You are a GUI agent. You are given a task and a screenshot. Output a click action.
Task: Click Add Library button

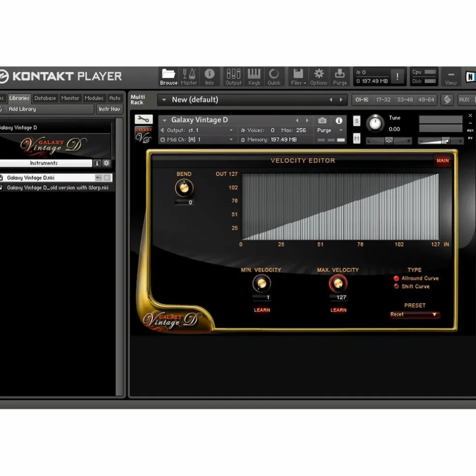(x=47, y=109)
